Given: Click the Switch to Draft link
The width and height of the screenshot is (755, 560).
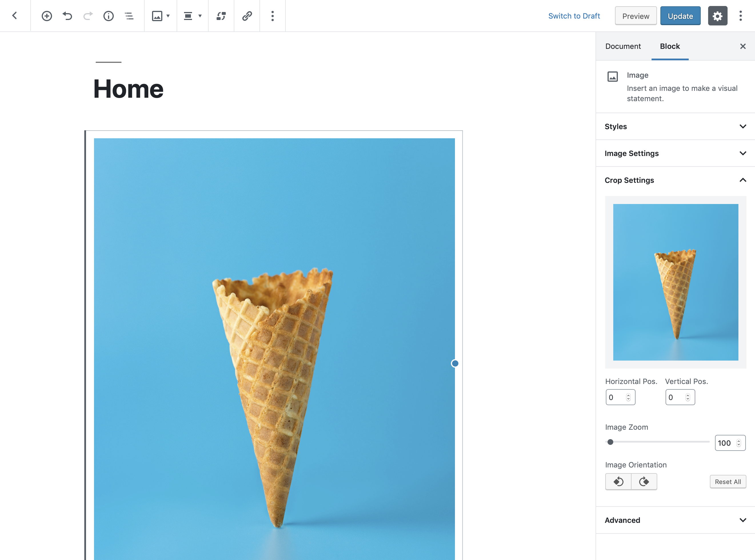Looking at the screenshot, I should (x=574, y=16).
